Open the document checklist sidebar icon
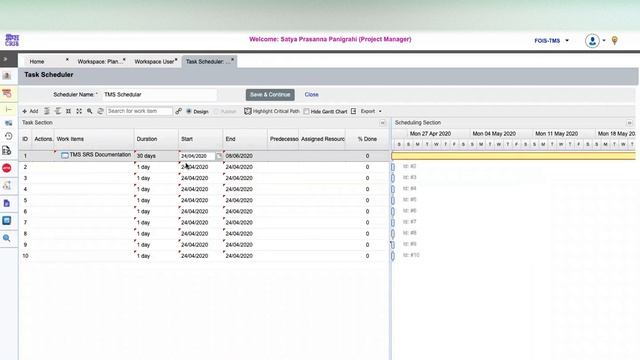The width and height of the screenshot is (640, 360). click(7, 151)
